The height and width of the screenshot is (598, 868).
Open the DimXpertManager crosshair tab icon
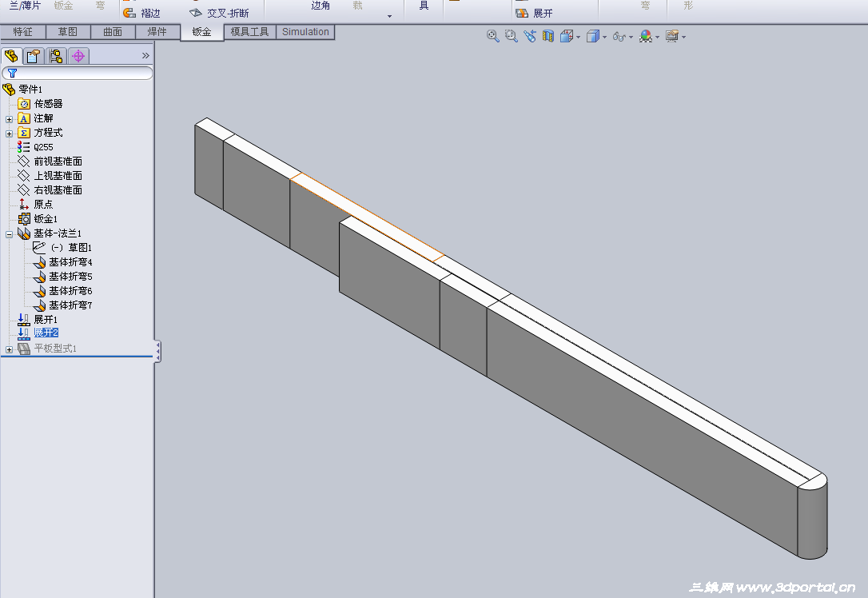point(78,56)
